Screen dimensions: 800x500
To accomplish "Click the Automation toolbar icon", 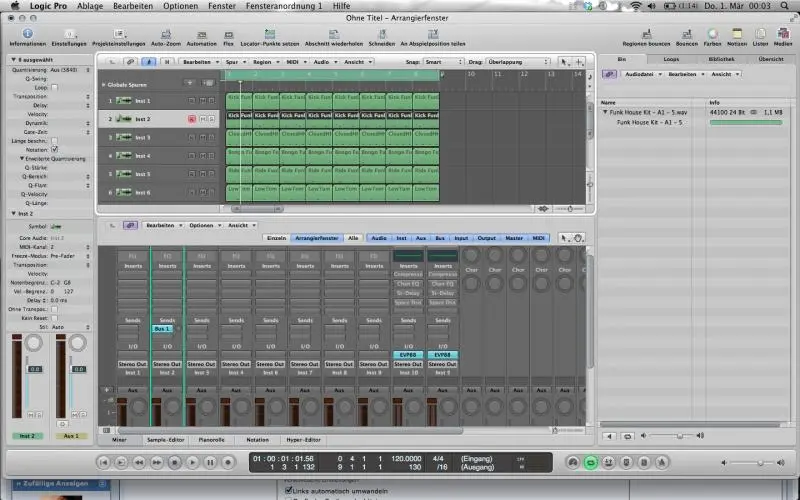I will click(201, 34).
